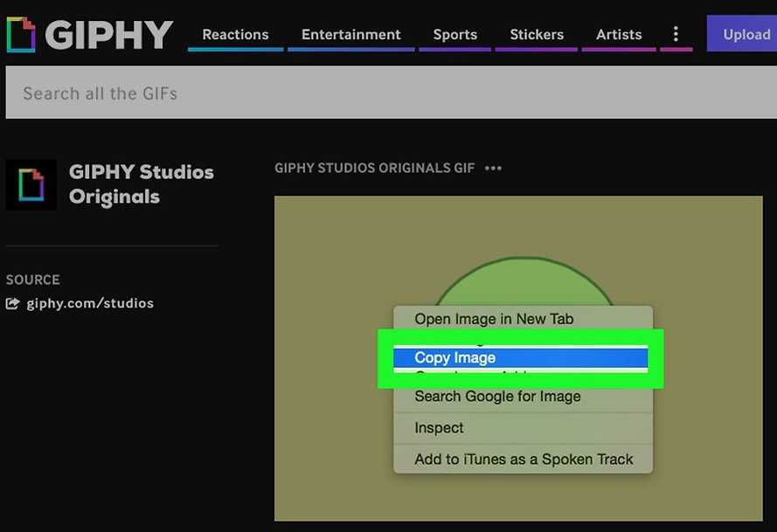This screenshot has width=777, height=532.
Task: Open the Artists category
Action: (x=619, y=35)
